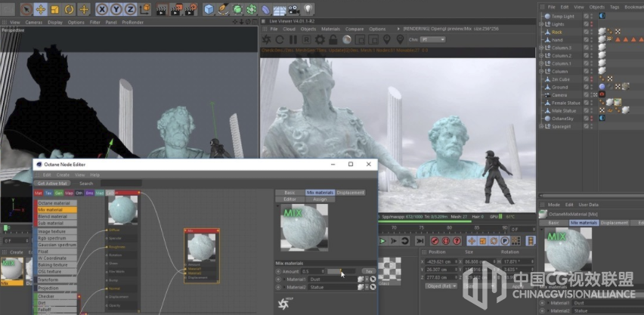Send scene to Octane Live Viewer
The height and width of the screenshot is (315, 644).
[x=266, y=39]
